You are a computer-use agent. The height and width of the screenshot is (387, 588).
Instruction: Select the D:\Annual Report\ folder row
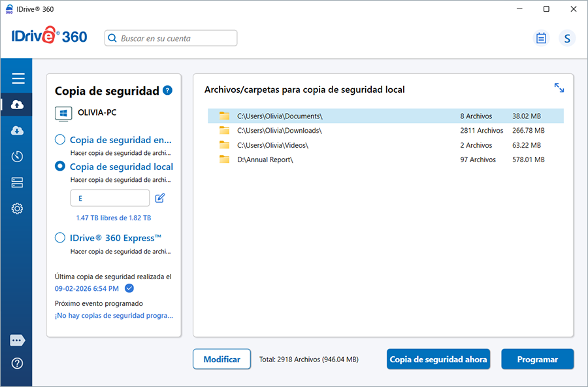tap(385, 160)
